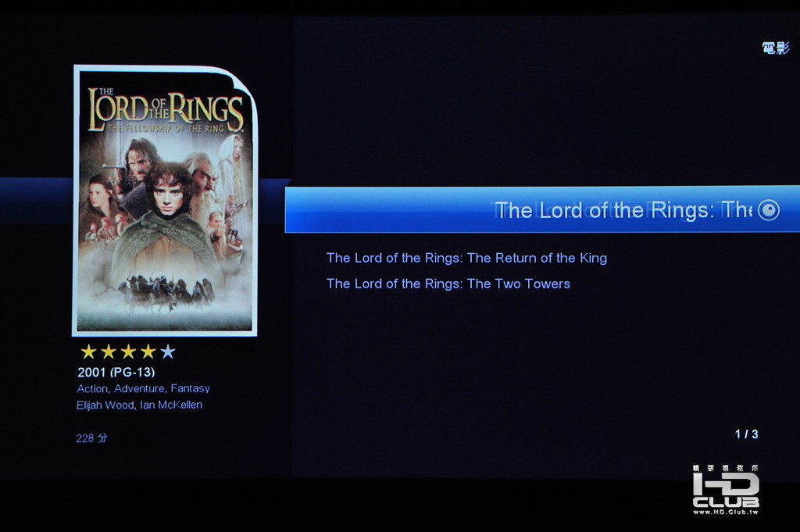Click the Action, Adventure, Fantasy genre line

tap(144, 389)
